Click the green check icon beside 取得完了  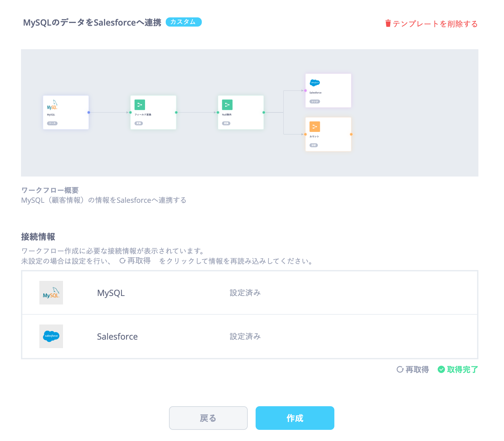coord(441,369)
